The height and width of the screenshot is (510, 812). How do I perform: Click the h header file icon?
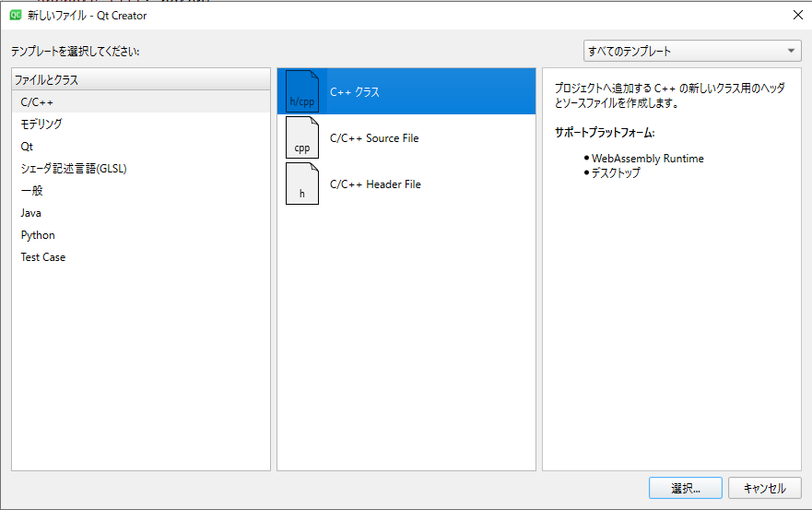pyautogui.click(x=302, y=184)
